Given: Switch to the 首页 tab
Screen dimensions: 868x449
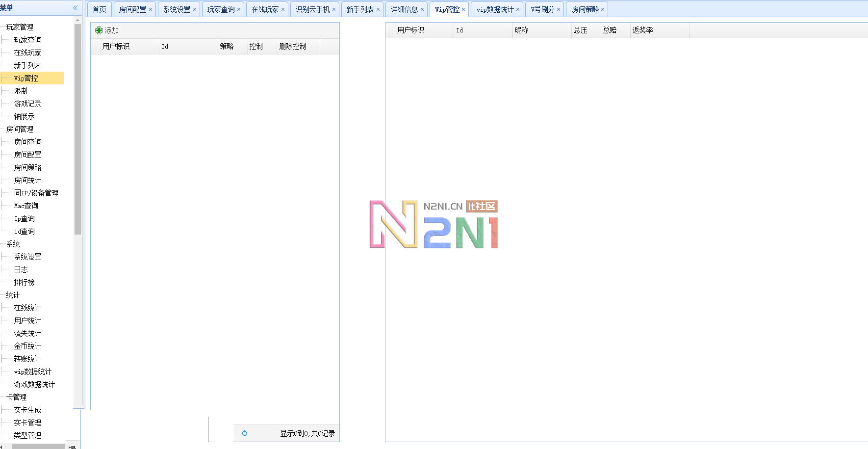Looking at the screenshot, I should pyautogui.click(x=99, y=9).
